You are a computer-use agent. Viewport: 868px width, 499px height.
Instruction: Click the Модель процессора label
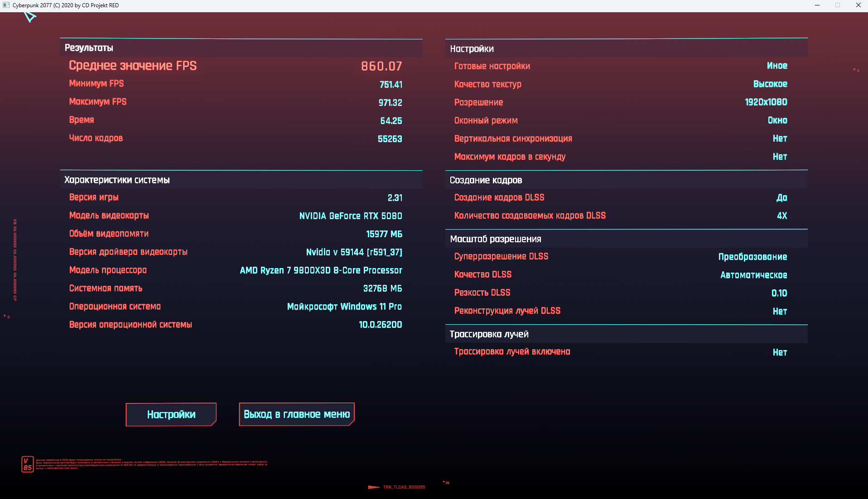coord(108,270)
